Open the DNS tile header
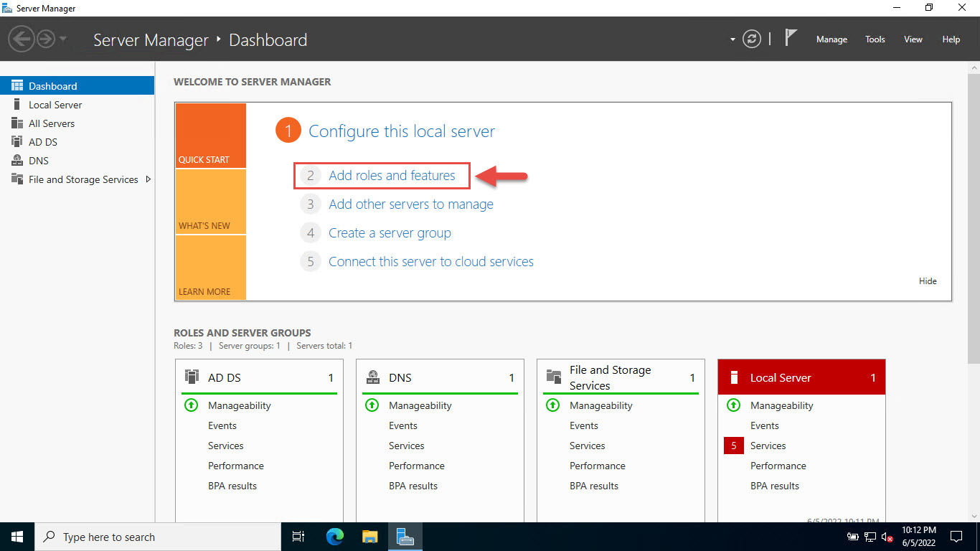This screenshot has height=551, width=980. tap(440, 377)
